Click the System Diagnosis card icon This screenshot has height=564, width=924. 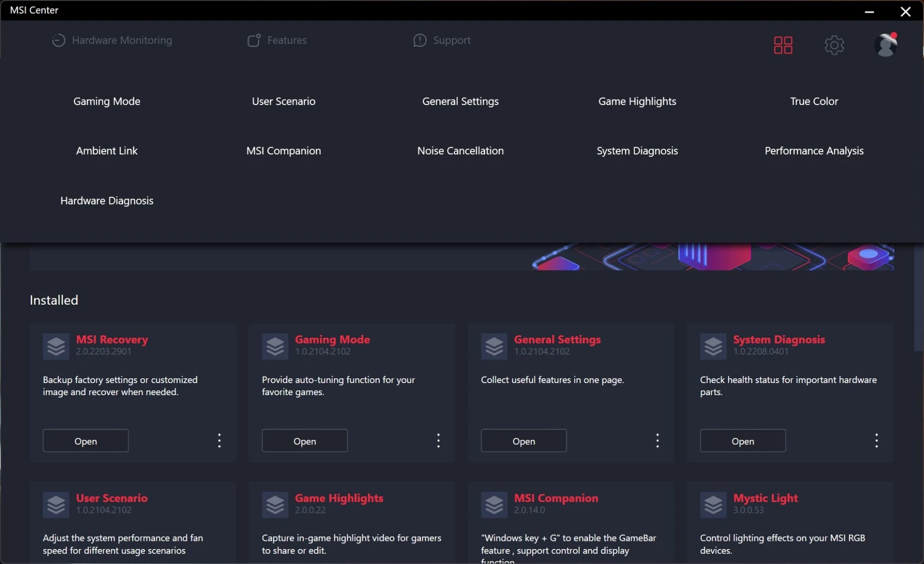tap(713, 346)
